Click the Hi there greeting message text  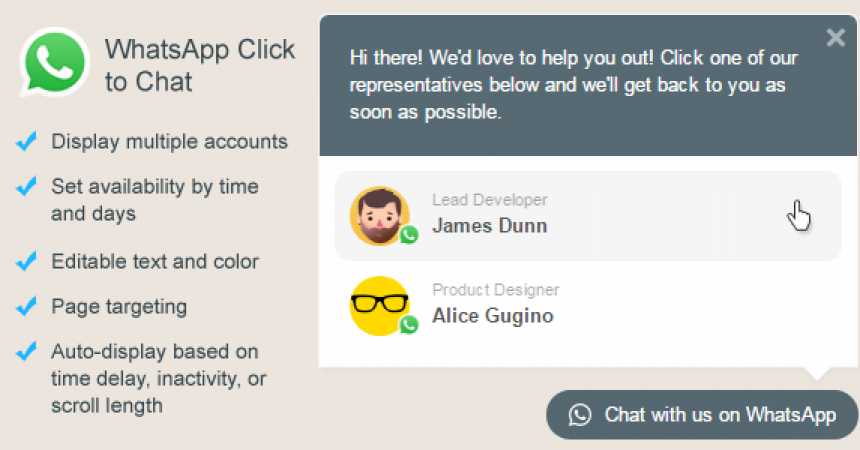[574, 85]
